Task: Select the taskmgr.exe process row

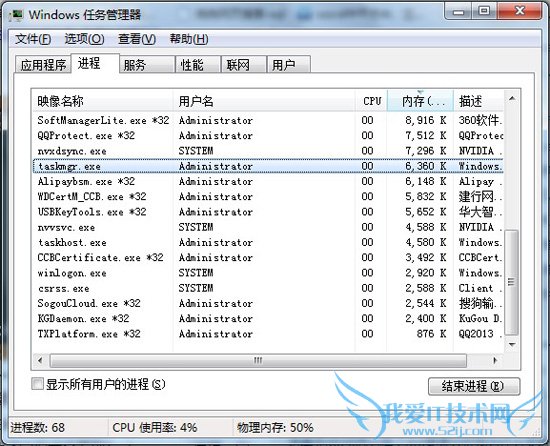Action: 269,166
